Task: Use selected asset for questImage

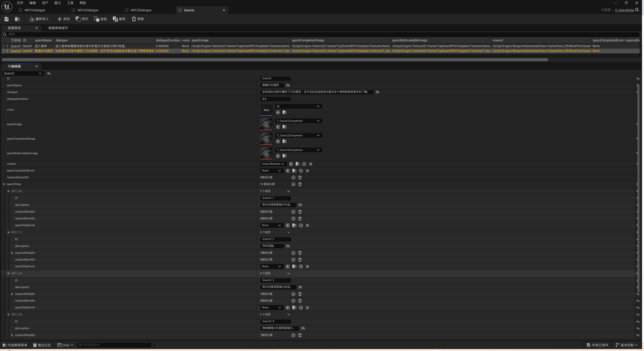Action: click(x=278, y=127)
